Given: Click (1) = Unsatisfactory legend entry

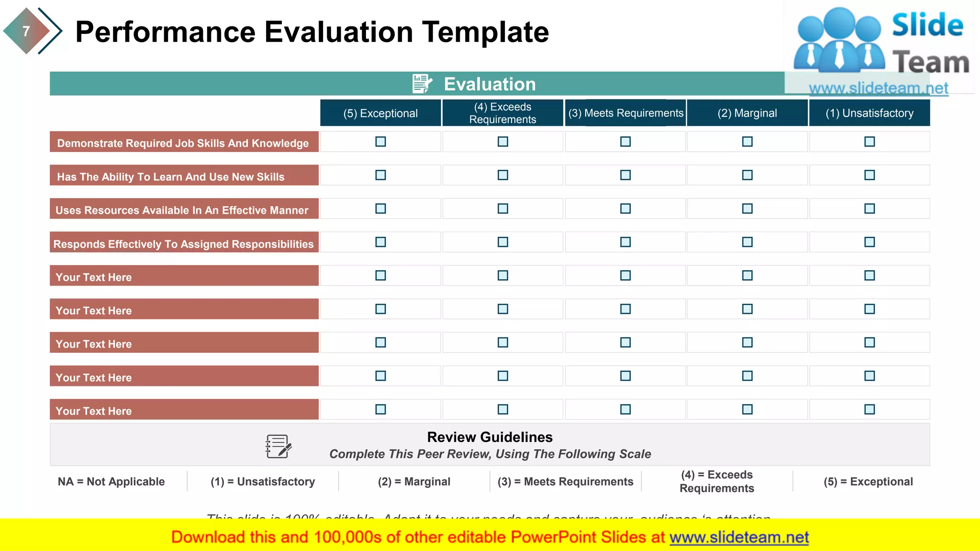Looking at the screenshot, I should coord(263,482).
